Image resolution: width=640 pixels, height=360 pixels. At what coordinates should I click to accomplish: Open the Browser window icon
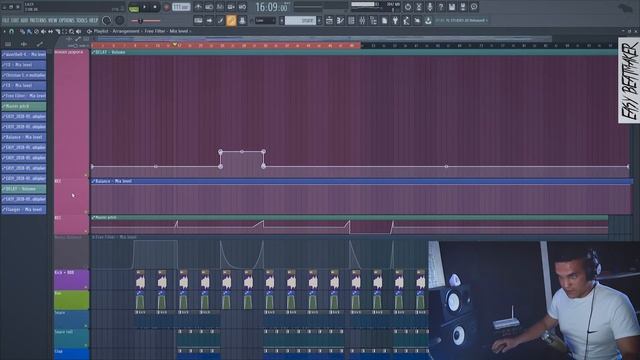click(373, 20)
